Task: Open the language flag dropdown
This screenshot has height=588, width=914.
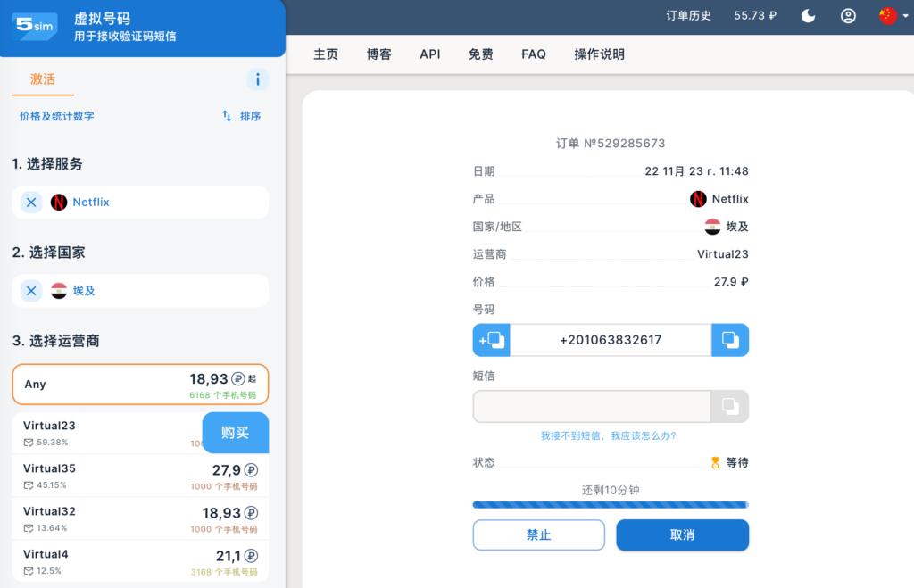Action: coord(893,16)
